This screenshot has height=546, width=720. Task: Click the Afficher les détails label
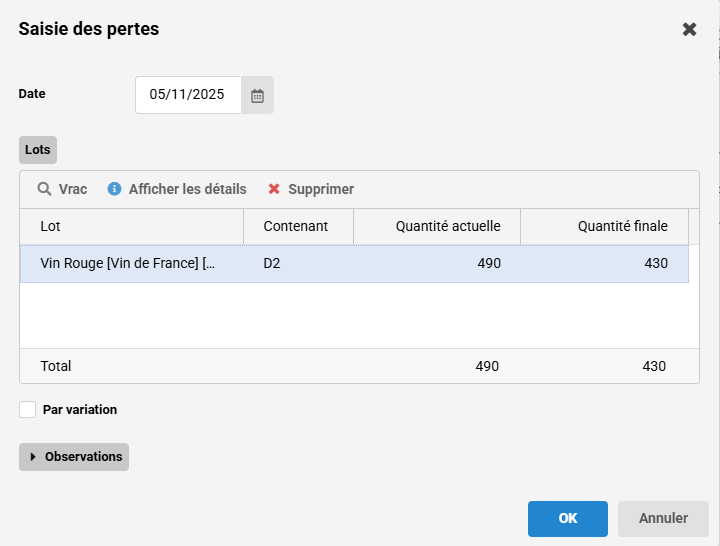pyautogui.click(x=187, y=189)
